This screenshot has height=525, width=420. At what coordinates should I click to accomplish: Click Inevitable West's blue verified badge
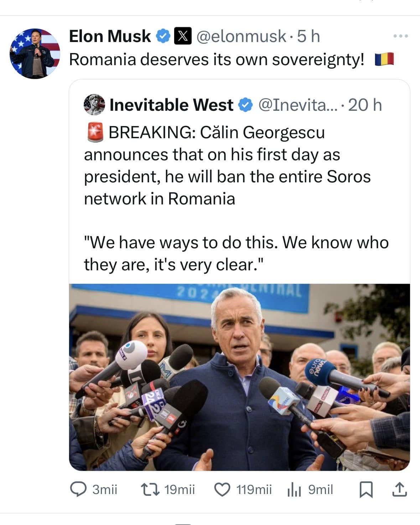[x=245, y=105]
